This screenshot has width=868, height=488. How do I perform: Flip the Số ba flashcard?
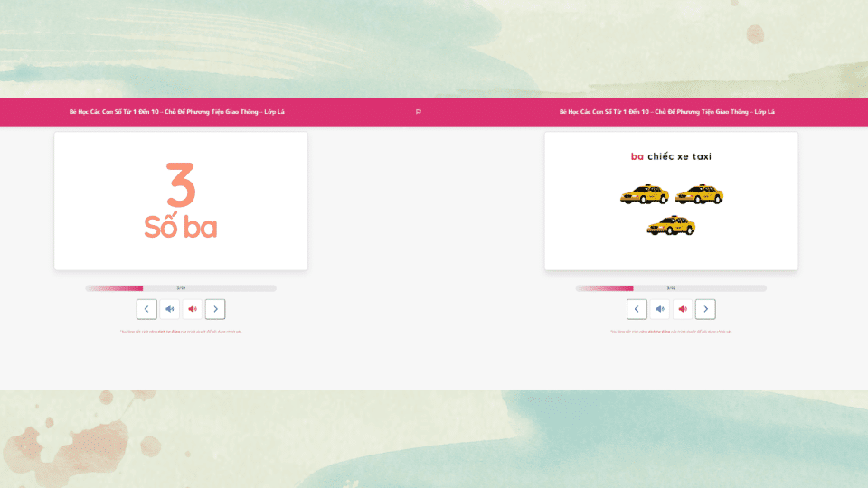pyautogui.click(x=181, y=201)
